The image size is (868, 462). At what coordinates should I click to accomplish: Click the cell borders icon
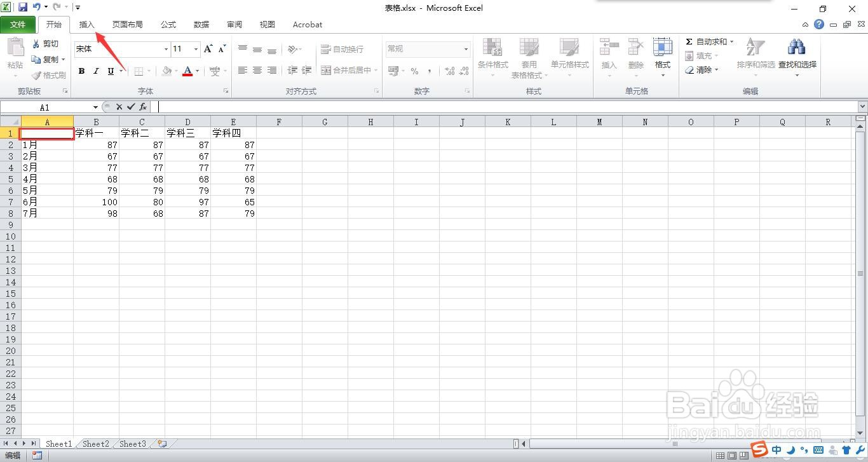(x=139, y=71)
